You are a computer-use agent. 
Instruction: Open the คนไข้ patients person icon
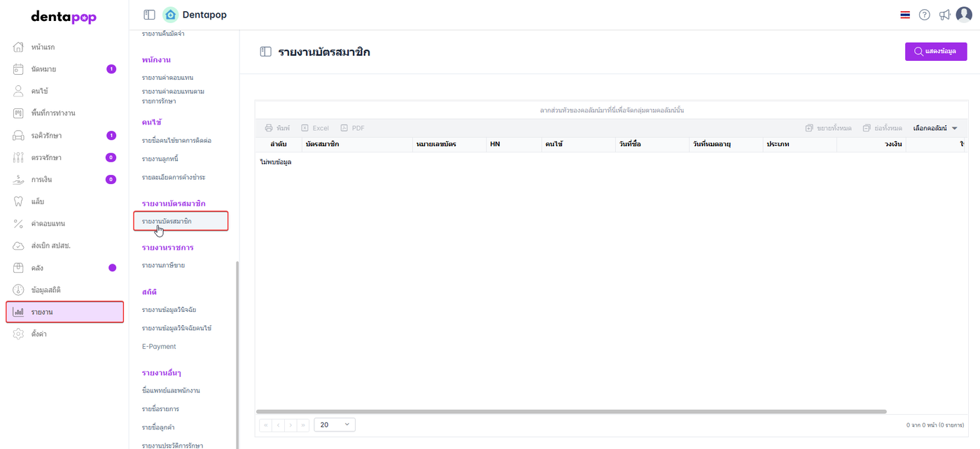click(x=19, y=91)
